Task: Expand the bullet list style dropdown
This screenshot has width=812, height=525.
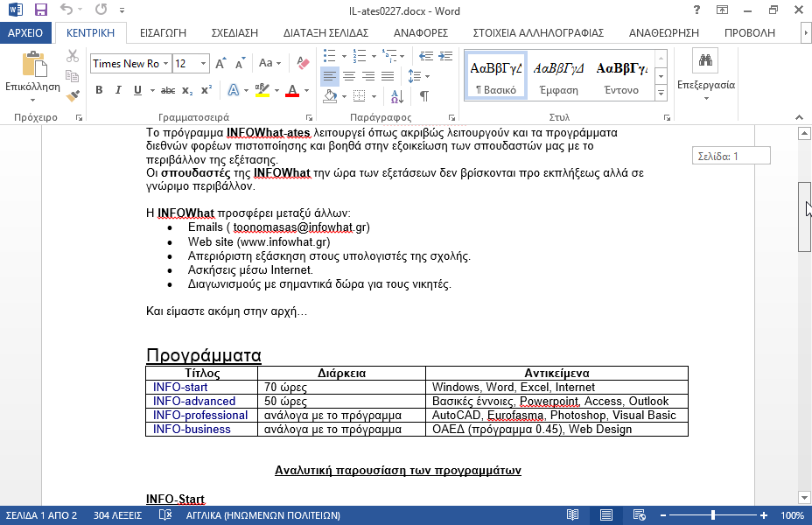Action: [344, 56]
